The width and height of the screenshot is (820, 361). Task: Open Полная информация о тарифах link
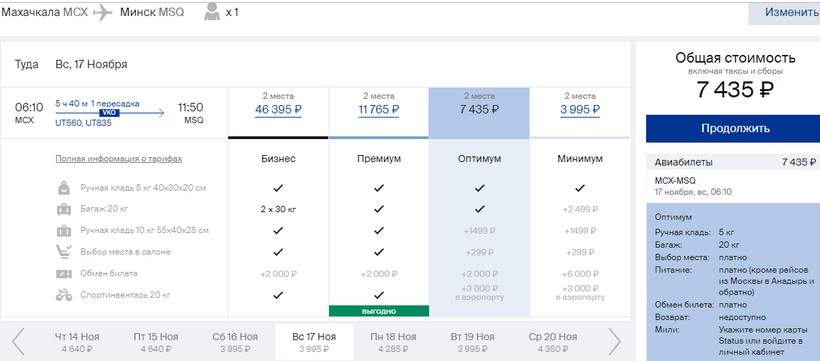pyautogui.click(x=119, y=159)
